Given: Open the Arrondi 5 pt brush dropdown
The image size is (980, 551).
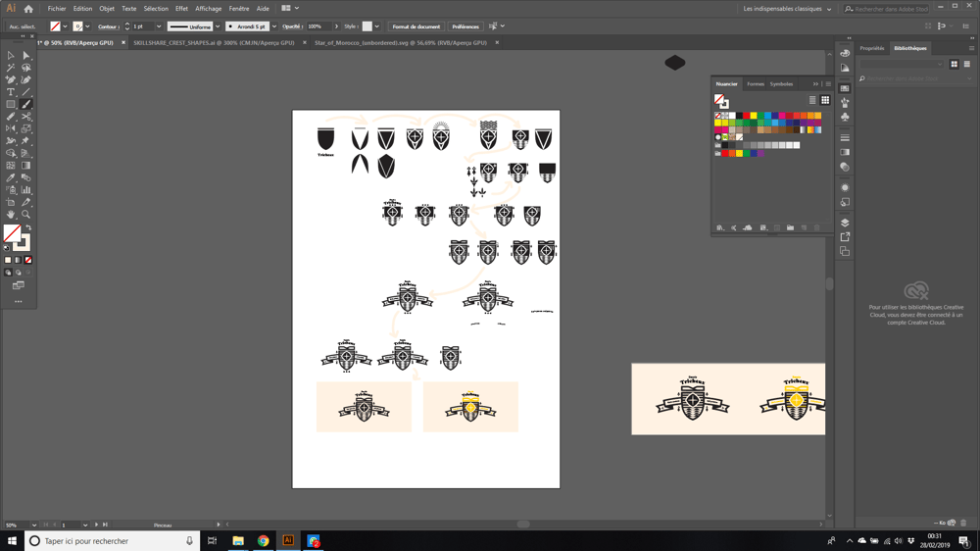Looking at the screenshot, I should (273, 26).
